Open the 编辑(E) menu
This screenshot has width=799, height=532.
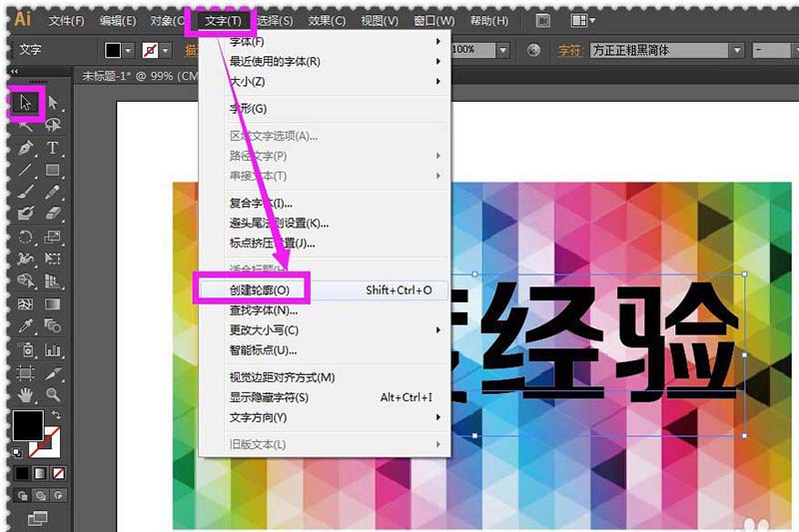coord(118,21)
